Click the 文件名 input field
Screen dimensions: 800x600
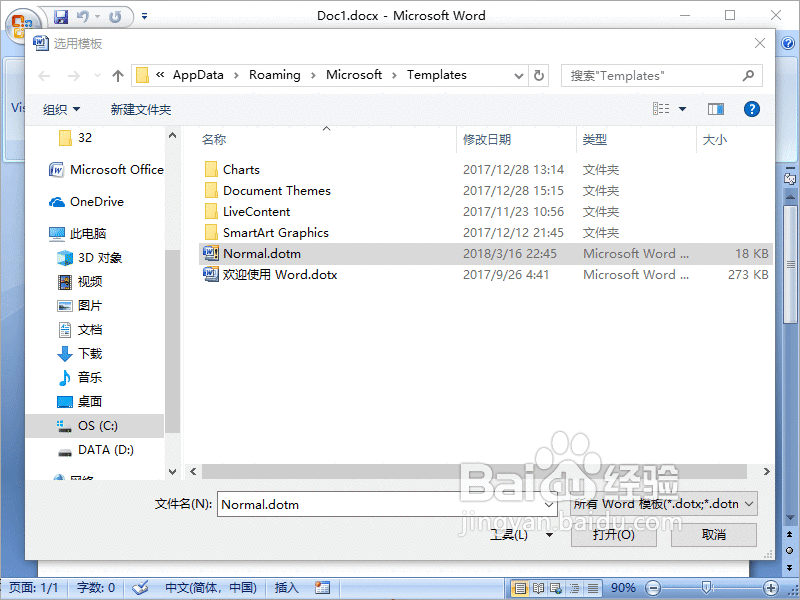pos(380,505)
